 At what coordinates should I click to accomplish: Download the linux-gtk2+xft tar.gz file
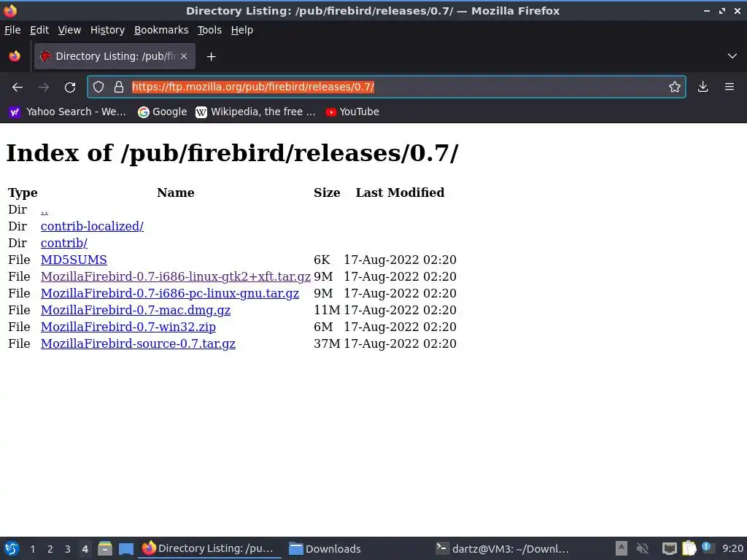click(x=176, y=276)
